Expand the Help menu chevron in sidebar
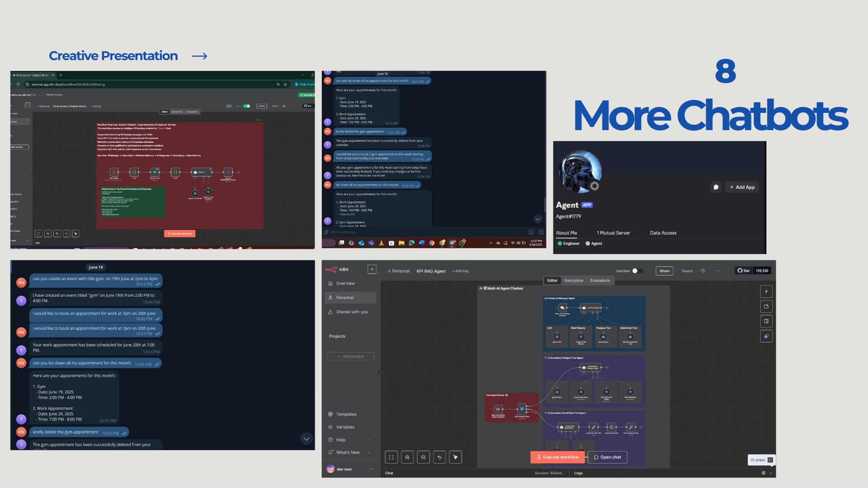The image size is (868, 488). click(369, 440)
